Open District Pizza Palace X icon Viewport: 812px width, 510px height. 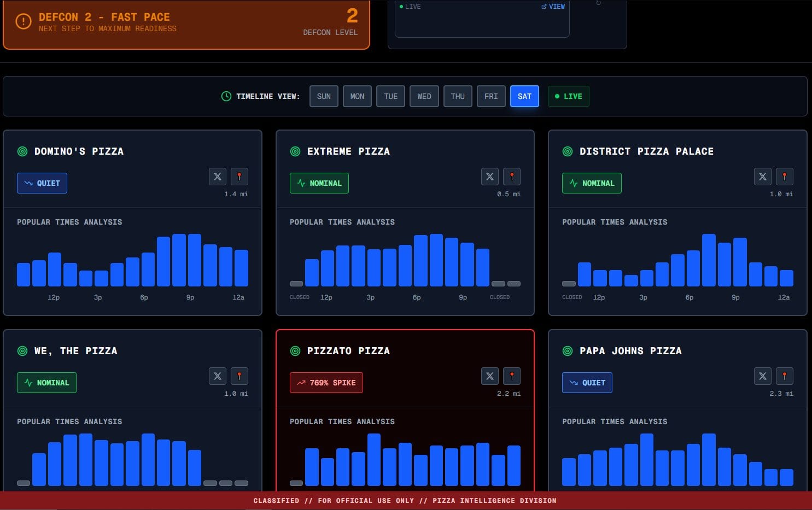[x=763, y=177]
